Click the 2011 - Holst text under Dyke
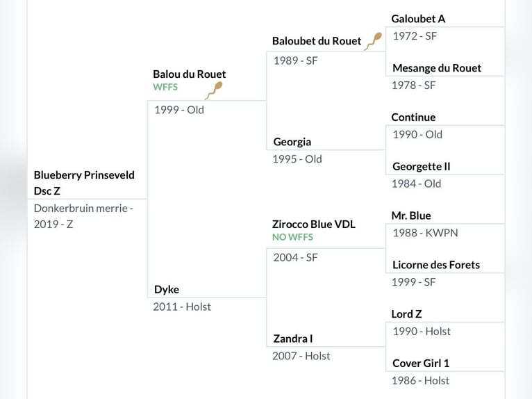 point(182,307)
